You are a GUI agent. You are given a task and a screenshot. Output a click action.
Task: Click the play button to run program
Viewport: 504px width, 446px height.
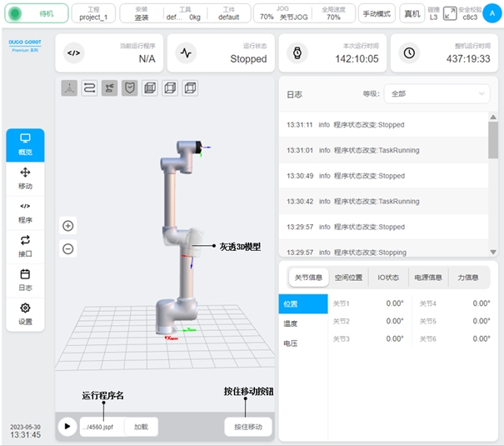coord(67,427)
